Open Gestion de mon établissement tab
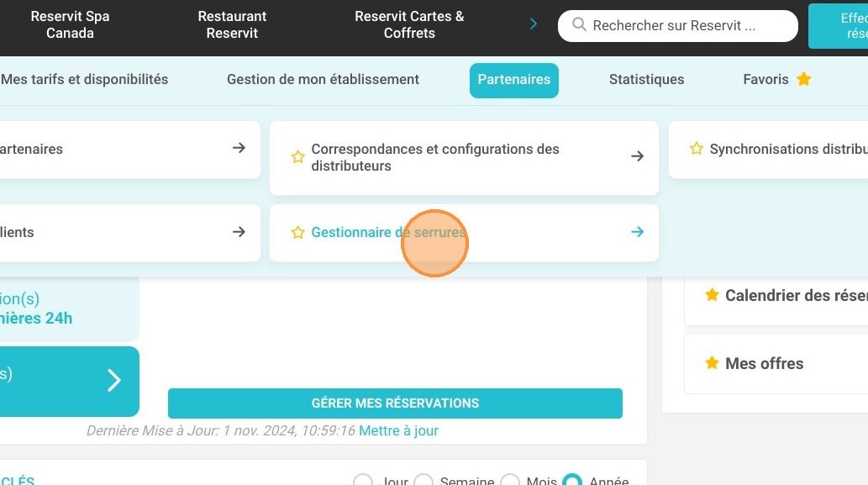The width and height of the screenshot is (868, 485). tap(323, 79)
